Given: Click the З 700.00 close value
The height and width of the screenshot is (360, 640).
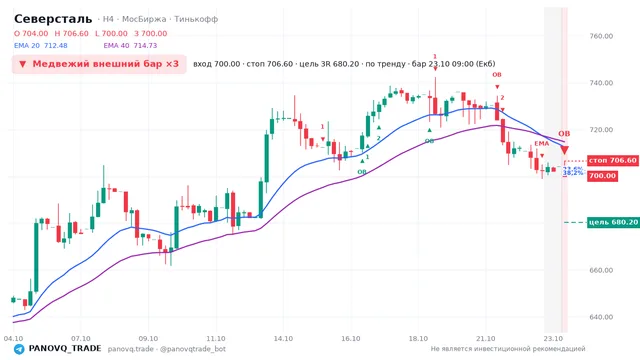Looking at the screenshot, I should tap(151, 33).
